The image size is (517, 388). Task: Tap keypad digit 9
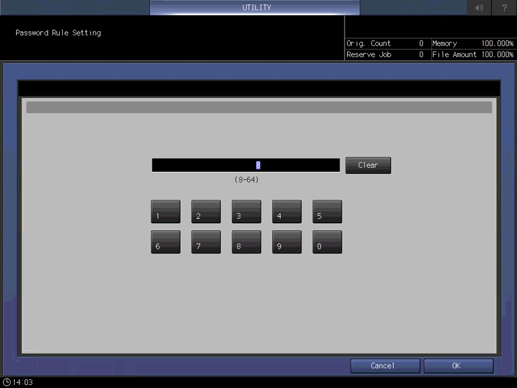[287, 242]
